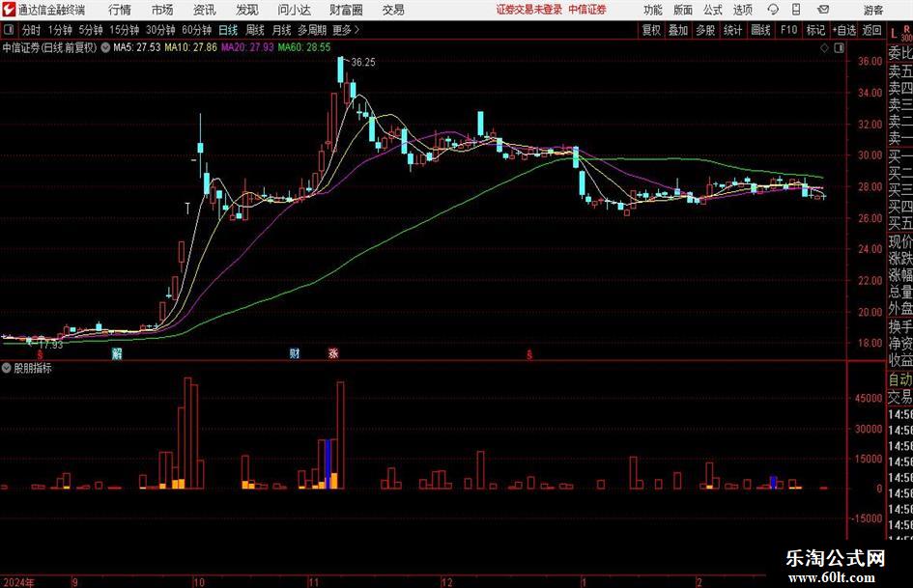Open the headset customer service icon
Image resolution: width=913 pixels, height=588 pixels.
click(x=773, y=10)
